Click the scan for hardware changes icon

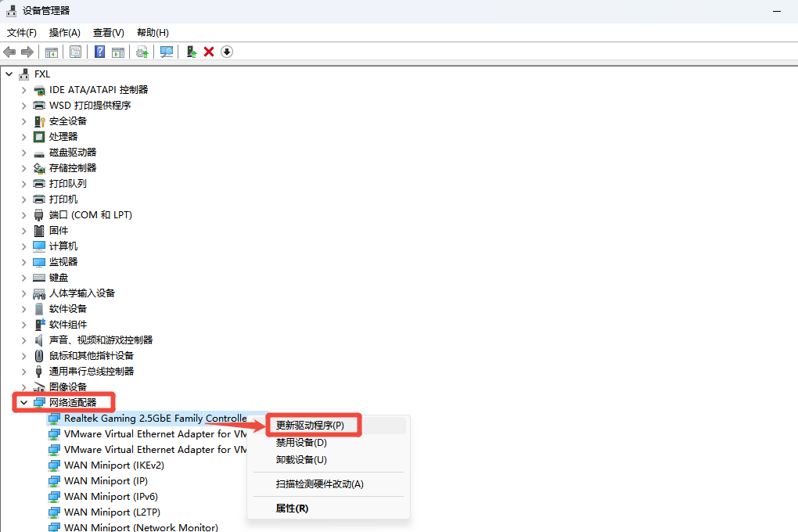tap(167, 52)
